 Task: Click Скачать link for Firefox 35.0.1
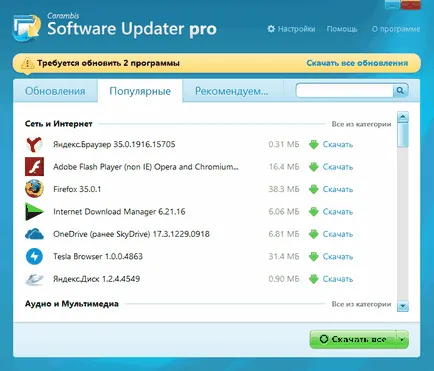click(x=338, y=189)
